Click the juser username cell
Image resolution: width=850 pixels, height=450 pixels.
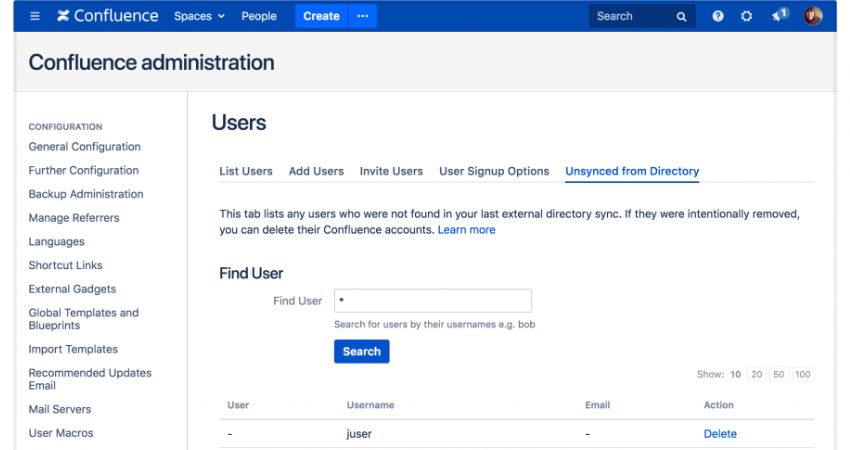[359, 434]
